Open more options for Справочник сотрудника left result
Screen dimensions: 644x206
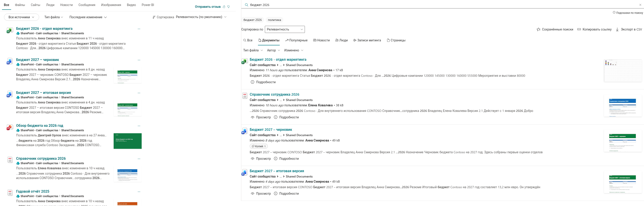tap(139, 159)
